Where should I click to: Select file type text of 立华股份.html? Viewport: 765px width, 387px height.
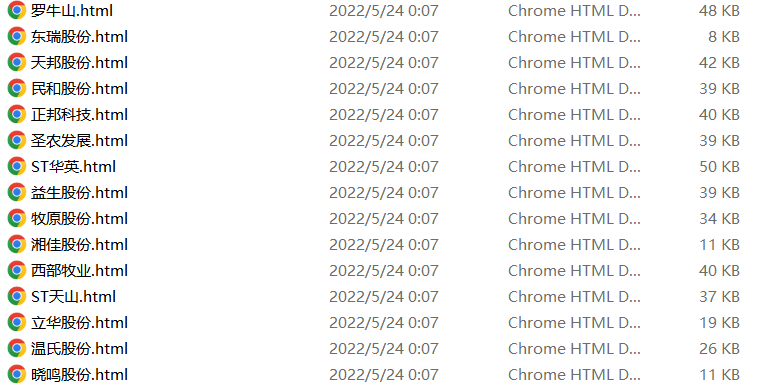coord(574,323)
